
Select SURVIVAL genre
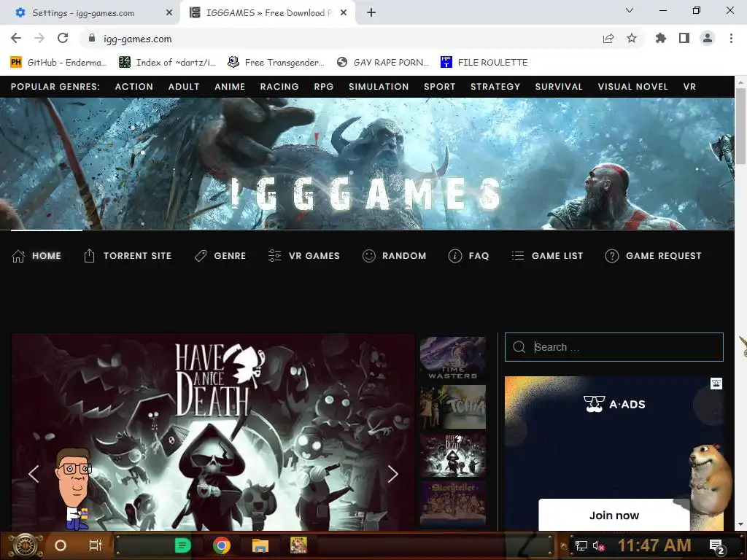coord(559,87)
